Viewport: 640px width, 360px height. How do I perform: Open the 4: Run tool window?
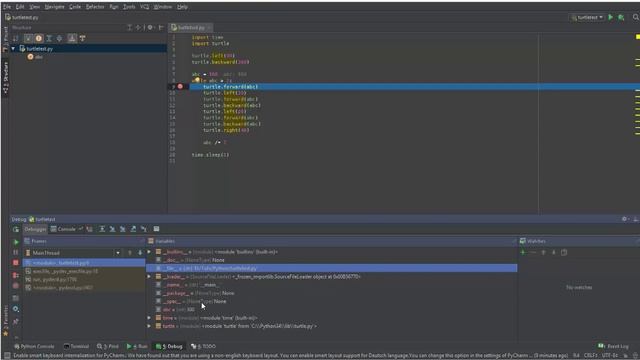(x=137, y=346)
